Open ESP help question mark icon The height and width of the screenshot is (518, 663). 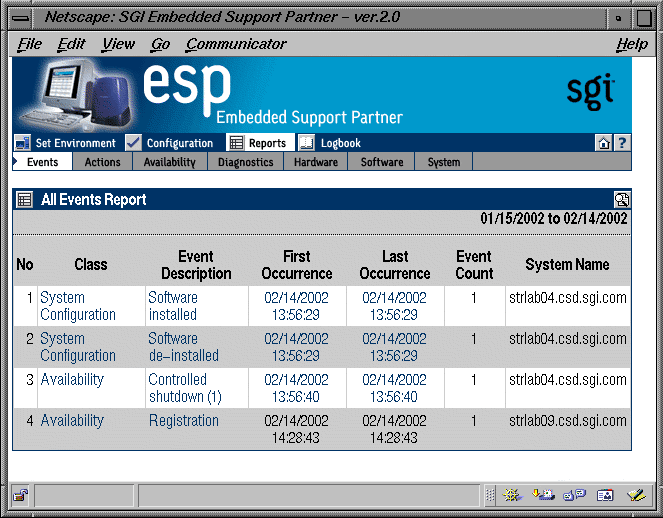[622, 143]
